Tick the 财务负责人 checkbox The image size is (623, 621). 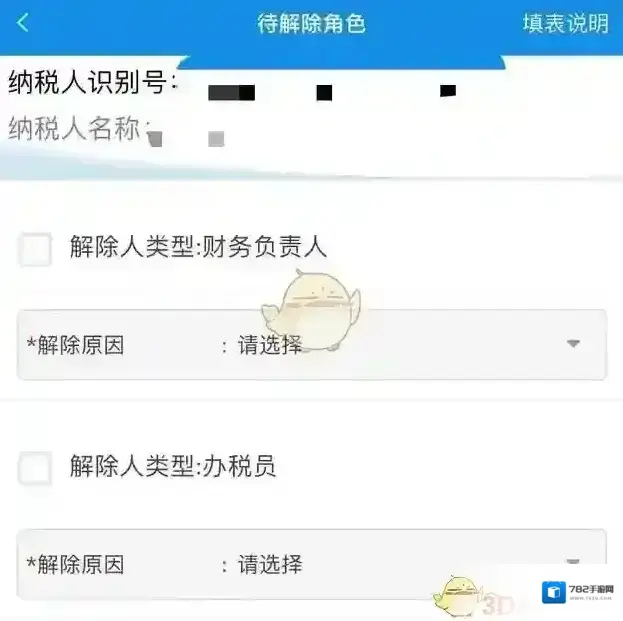35,249
